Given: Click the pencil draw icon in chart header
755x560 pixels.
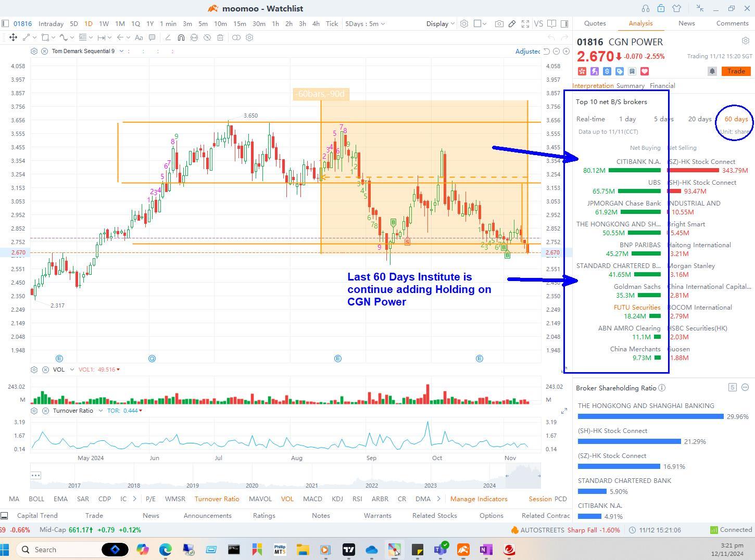Looking at the screenshot, I should tap(512, 23).
